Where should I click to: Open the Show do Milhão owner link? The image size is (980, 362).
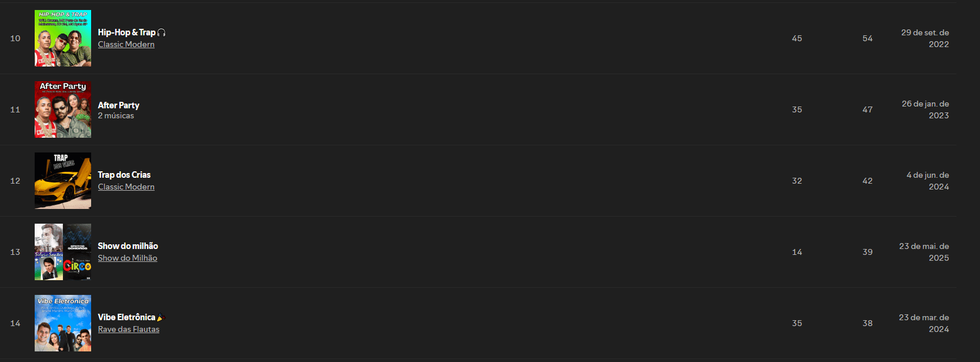tap(128, 258)
